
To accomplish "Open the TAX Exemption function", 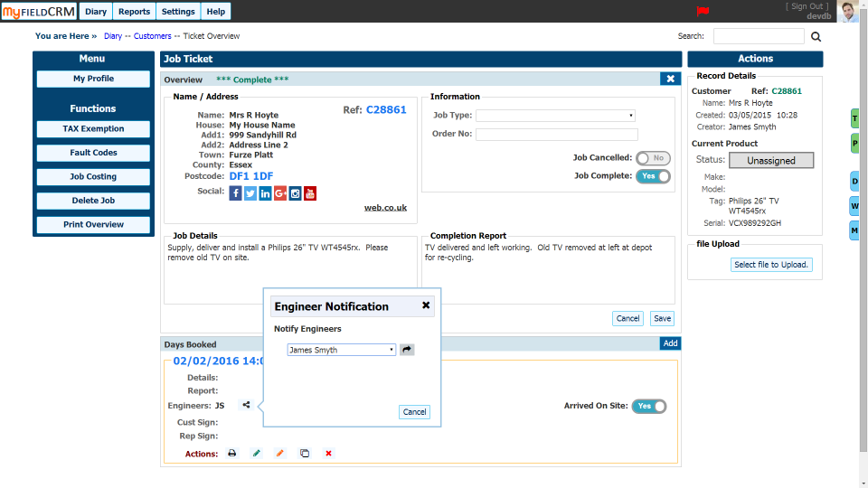I will [x=93, y=129].
